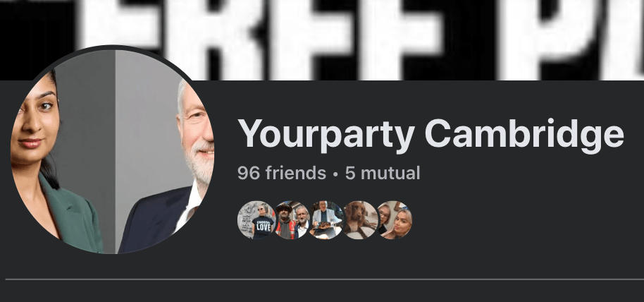Viewport: 644px width, 302px height.
Task: Open mutual friend avatar showing a dog
Action: tap(360, 219)
